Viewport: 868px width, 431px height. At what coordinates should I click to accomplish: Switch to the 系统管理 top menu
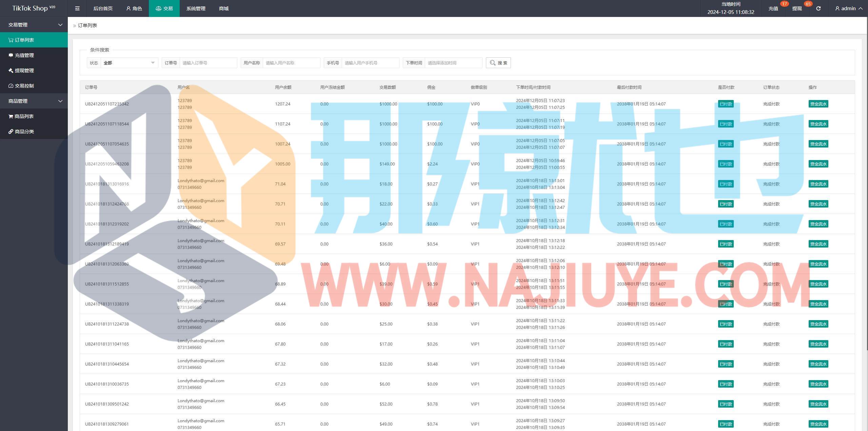coord(196,8)
